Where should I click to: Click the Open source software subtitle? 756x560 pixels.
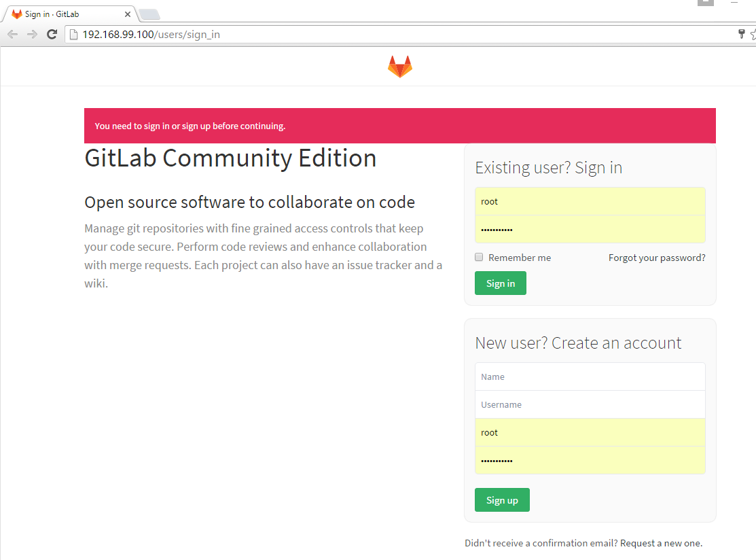(250, 202)
